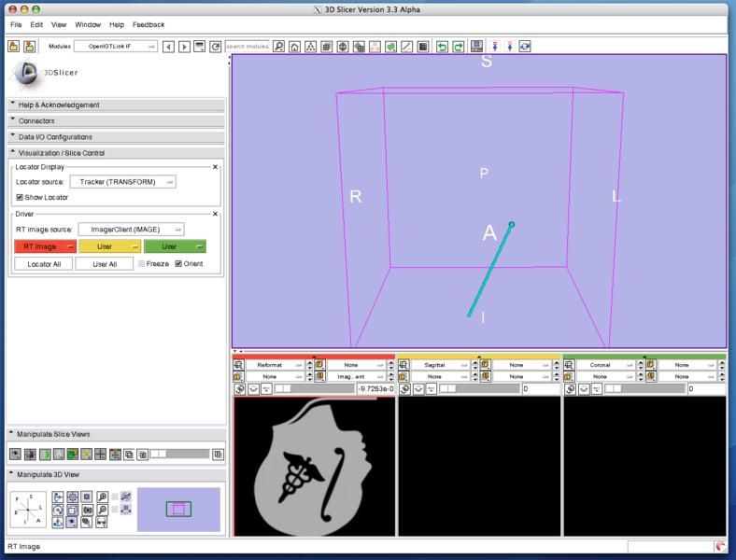Click the module history forward arrow
736x560 pixels.
[x=184, y=47]
